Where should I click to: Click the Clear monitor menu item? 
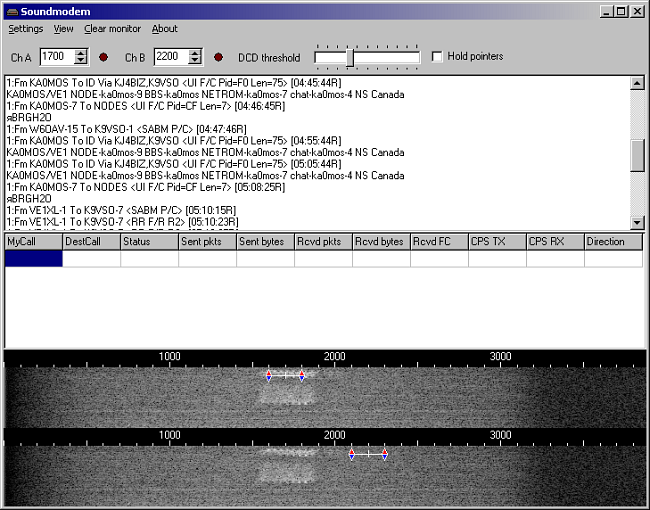tap(112, 29)
